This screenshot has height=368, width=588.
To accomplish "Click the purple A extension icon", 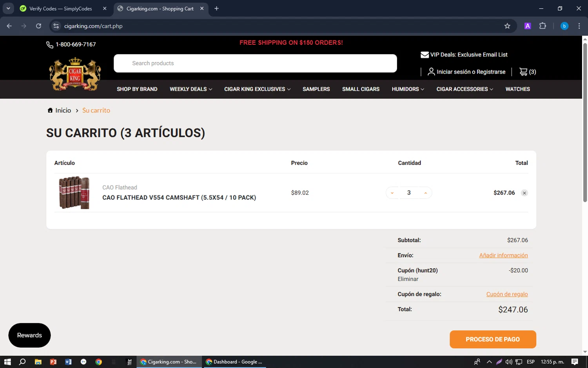I will pyautogui.click(x=528, y=26).
